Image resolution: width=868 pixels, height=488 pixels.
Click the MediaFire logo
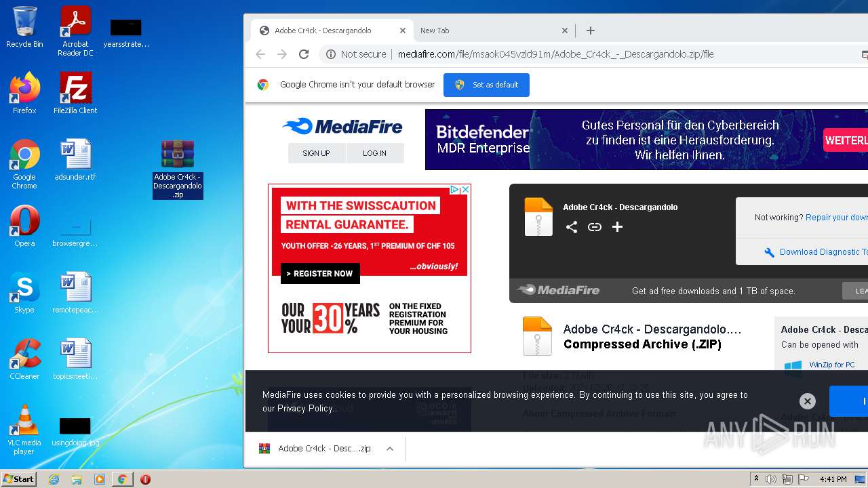[x=342, y=127]
